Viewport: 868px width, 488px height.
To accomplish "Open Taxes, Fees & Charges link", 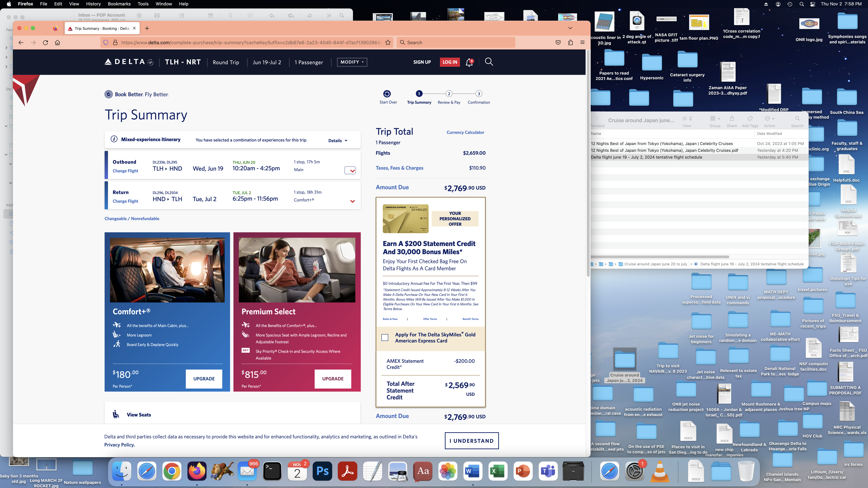I will click(x=399, y=168).
